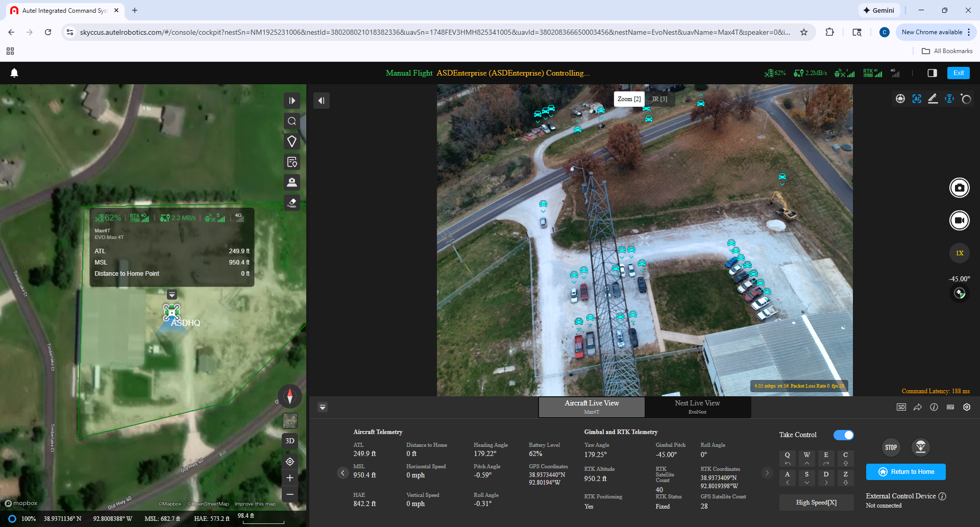The width and height of the screenshot is (980, 527).
Task: Open the notification bell
Action: 14,73
